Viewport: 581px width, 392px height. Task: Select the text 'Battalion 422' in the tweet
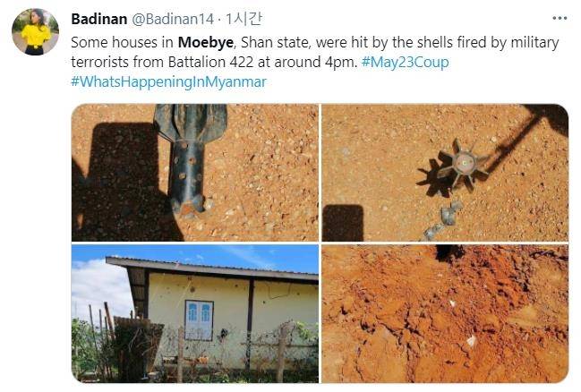210,62
